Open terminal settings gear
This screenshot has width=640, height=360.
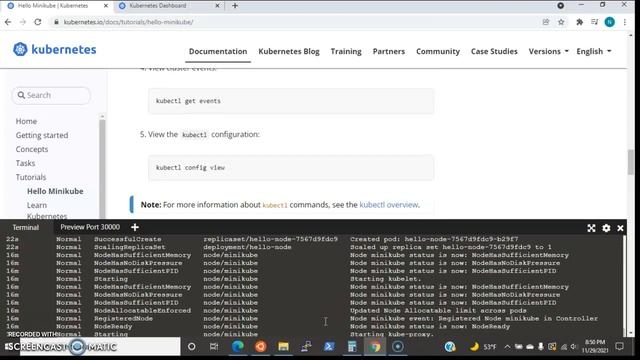(x=606, y=228)
